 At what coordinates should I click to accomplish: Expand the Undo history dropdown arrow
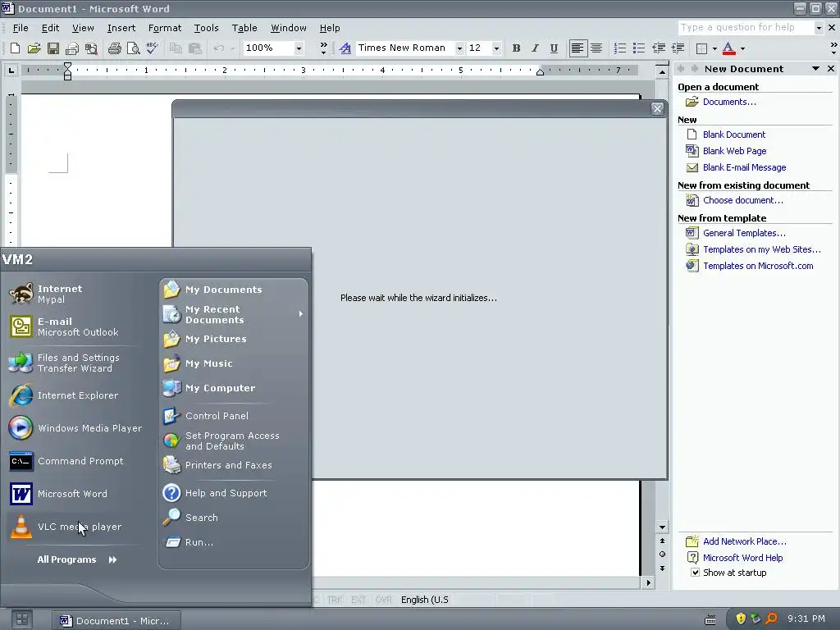tap(232, 48)
